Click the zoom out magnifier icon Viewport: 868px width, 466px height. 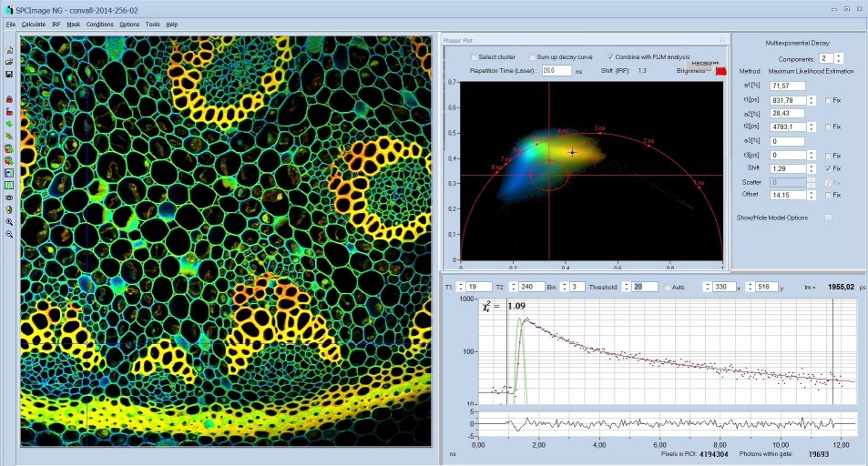point(9,234)
